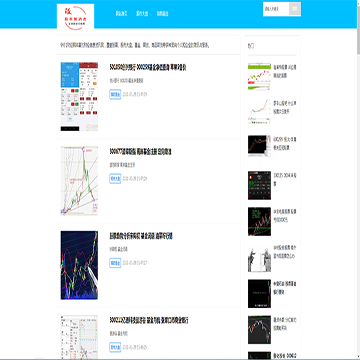
Task: Open the middle navigation item in header
Action: coord(142,14)
